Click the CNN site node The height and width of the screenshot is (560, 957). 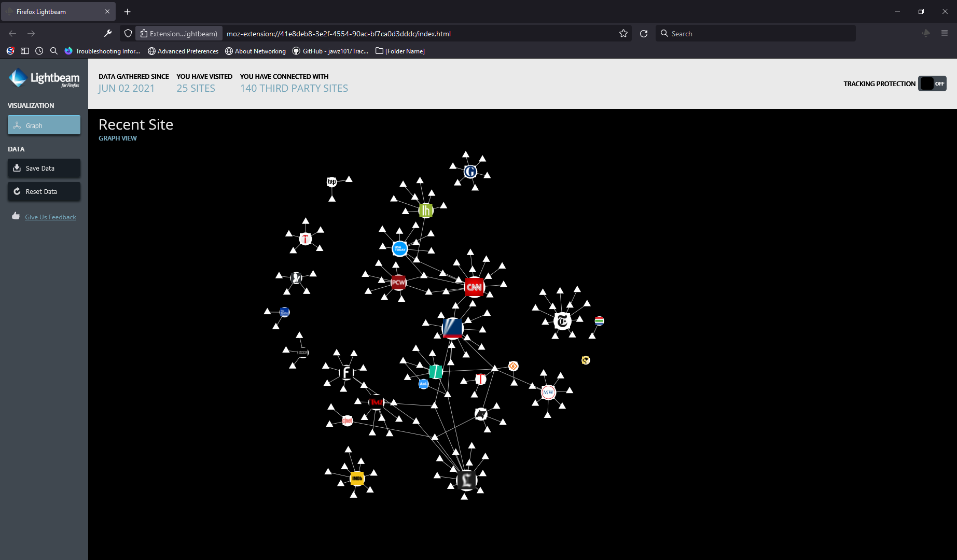(x=474, y=287)
